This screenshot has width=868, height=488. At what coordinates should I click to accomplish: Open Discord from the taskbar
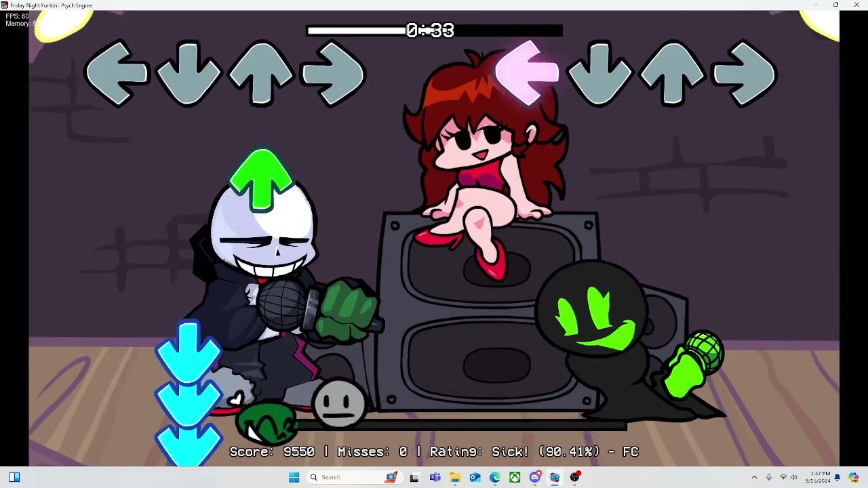click(x=535, y=477)
